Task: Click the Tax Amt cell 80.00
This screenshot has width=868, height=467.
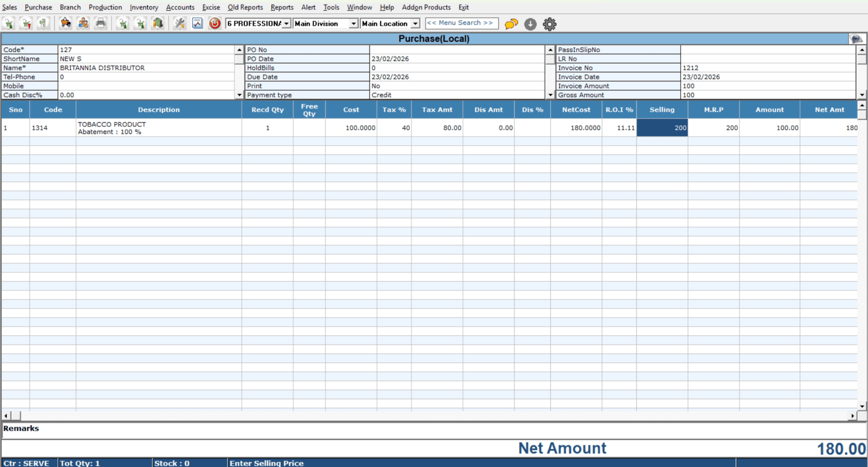Action: point(437,128)
